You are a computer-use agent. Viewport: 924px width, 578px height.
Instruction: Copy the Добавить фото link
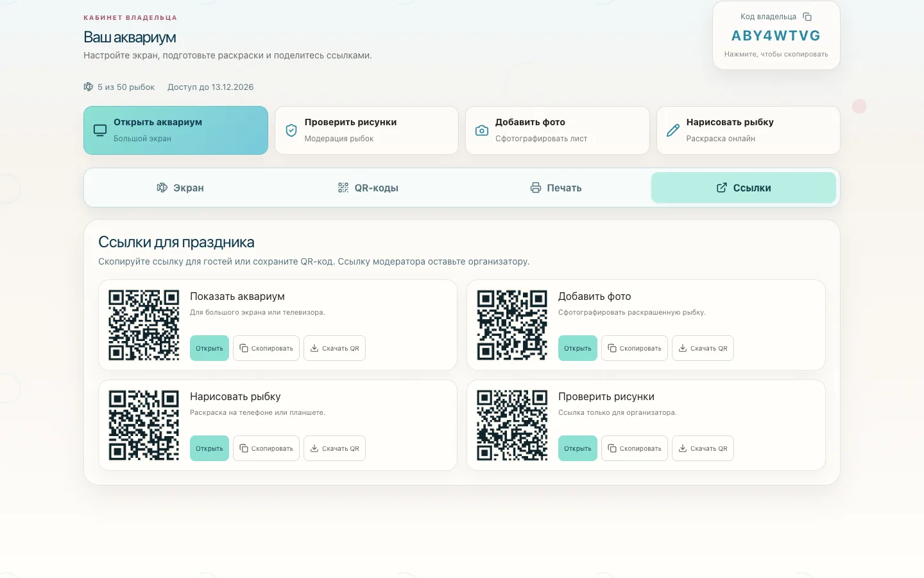click(x=635, y=348)
